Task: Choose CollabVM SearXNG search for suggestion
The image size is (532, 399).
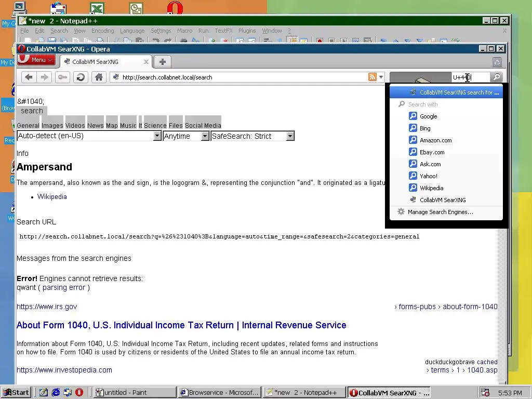Action: tap(446, 92)
